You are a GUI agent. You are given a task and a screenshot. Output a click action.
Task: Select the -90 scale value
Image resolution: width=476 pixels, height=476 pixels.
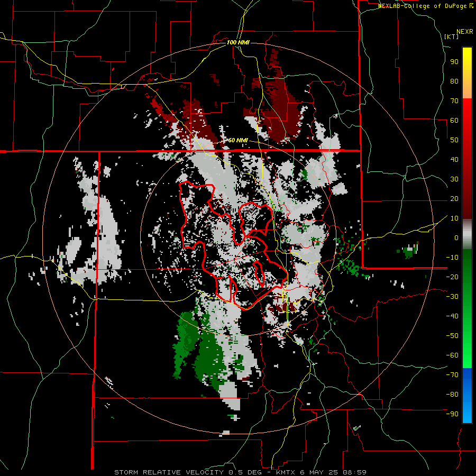point(452,414)
